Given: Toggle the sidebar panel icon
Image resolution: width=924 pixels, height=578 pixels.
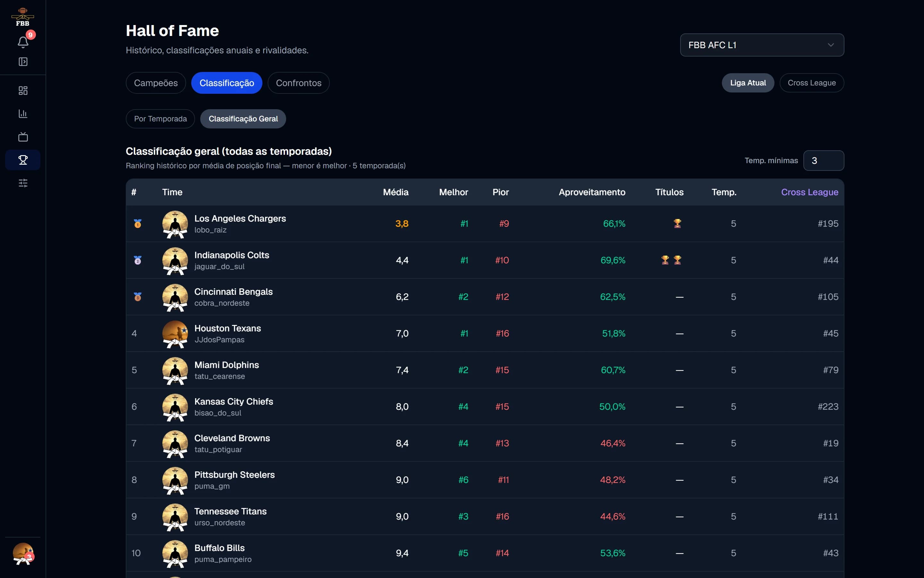Looking at the screenshot, I should coord(23,62).
